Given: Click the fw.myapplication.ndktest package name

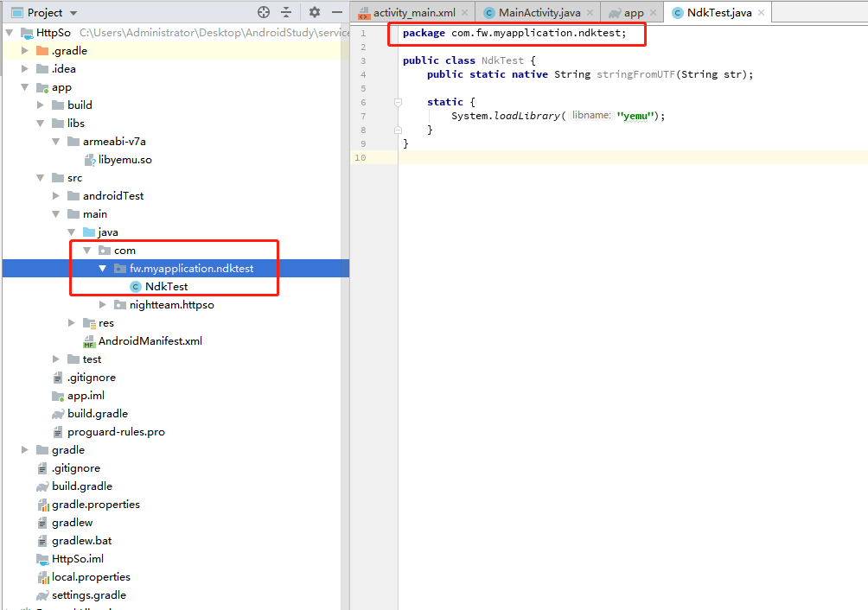Looking at the screenshot, I should pos(192,268).
